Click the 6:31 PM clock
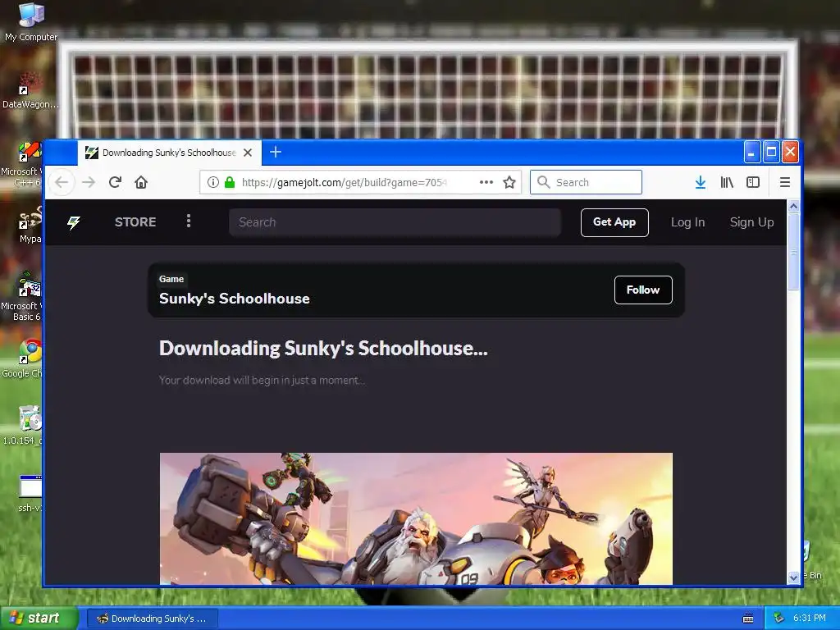Screen dimensions: 840x630 coord(810,619)
